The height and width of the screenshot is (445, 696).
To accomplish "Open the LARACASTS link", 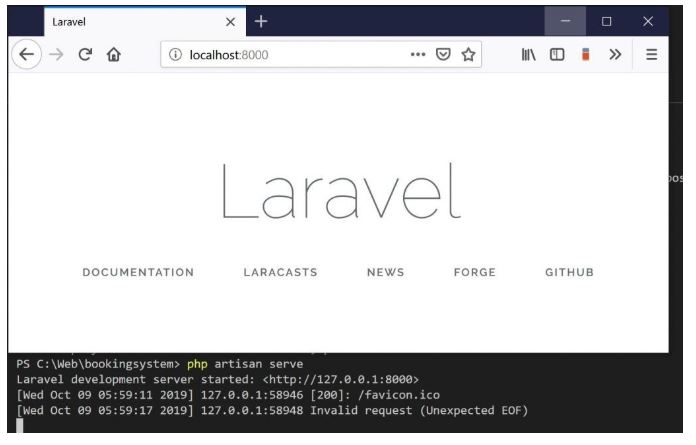I will point(281,272).
